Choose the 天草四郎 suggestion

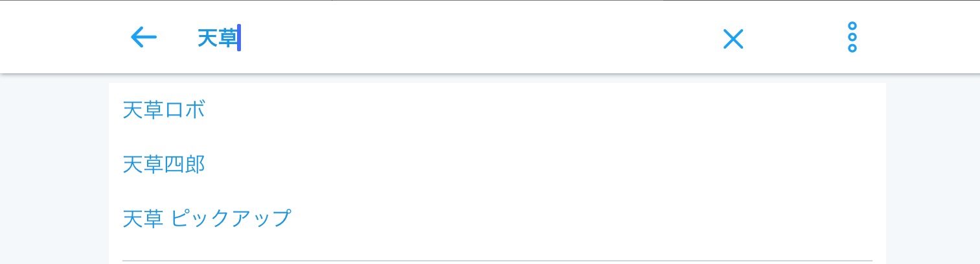tap(164, 165)
